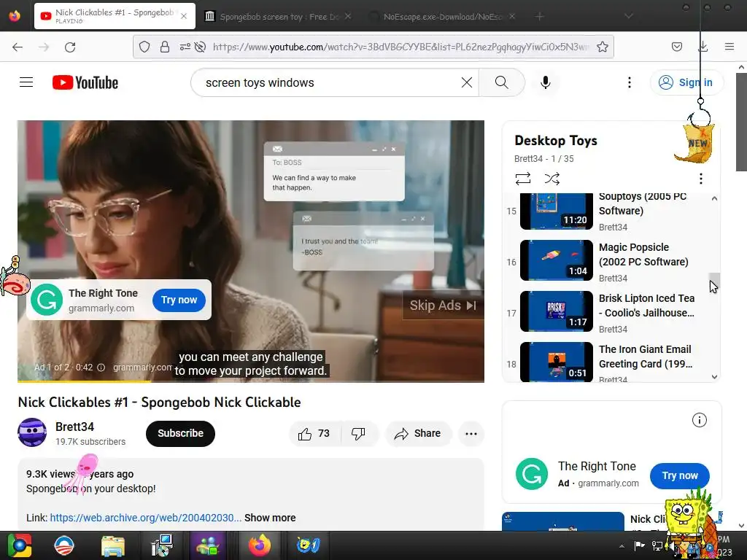Screen dimensions: 747x560
Task: Click Try now on sidebar ad
Action: [x=679, y=475]
